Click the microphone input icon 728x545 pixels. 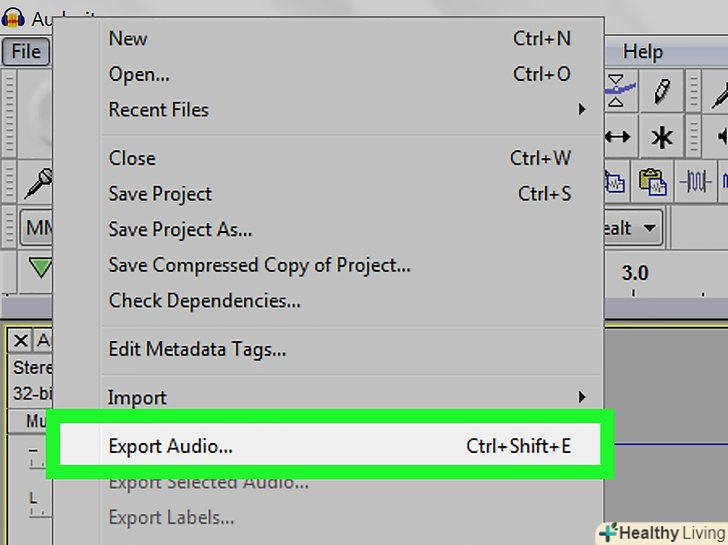(39, 182)
